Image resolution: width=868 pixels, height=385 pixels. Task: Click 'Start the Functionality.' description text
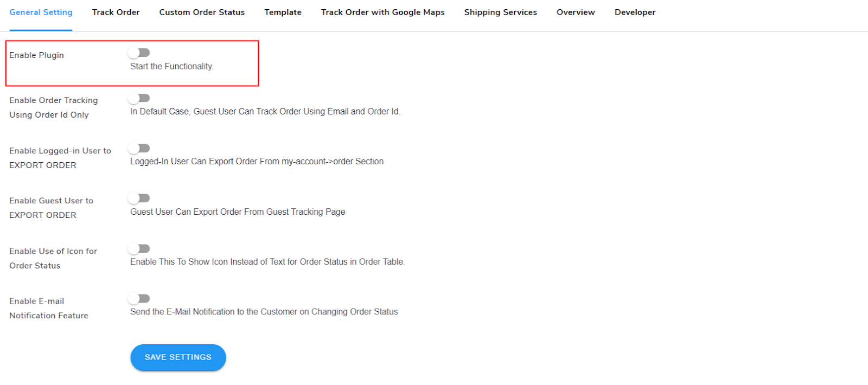(x=171, y=66)
